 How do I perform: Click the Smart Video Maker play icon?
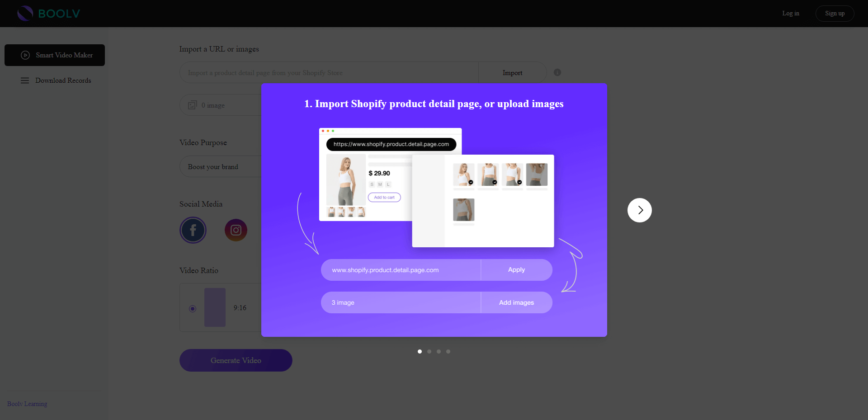pyautogui.click(x=25, y=55)
